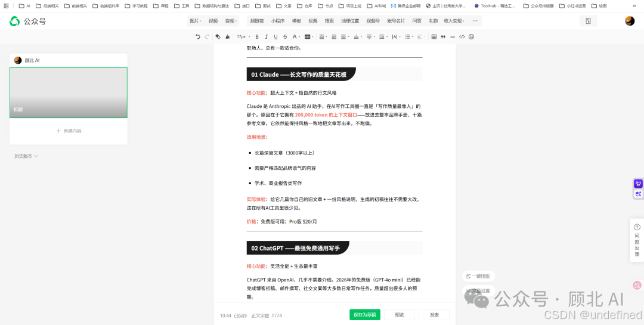The width and height of the screenshot is (644, 325).
Task: Click the two-side indent icon
Action: (x=334, y=36)
